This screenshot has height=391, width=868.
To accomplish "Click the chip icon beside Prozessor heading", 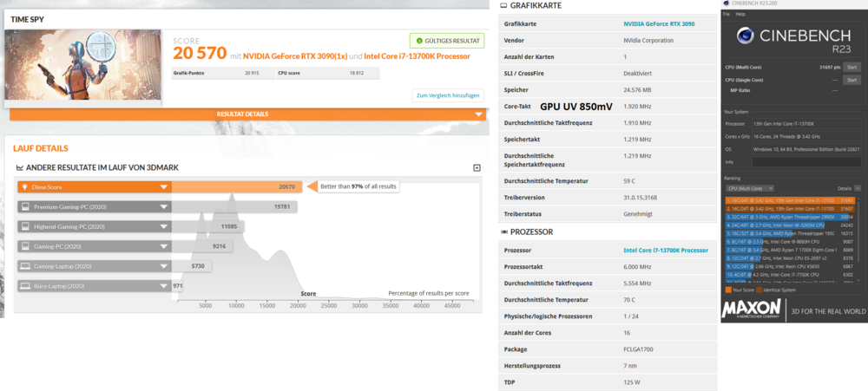I will pos(503,231).
